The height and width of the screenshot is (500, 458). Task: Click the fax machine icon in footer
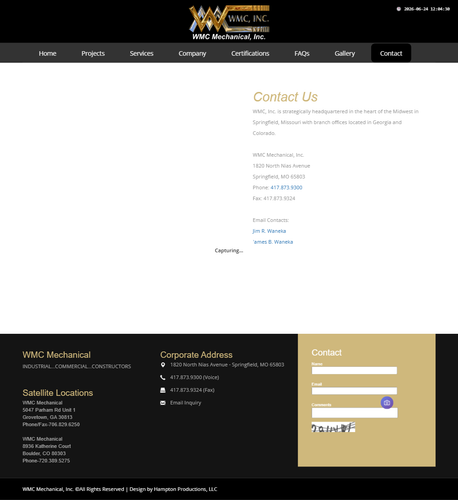pos(163,390)
